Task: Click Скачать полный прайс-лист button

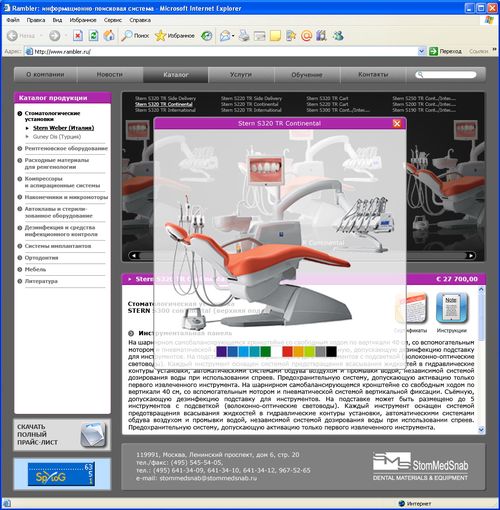Action: pyautogui.click(x=62, y=435)
